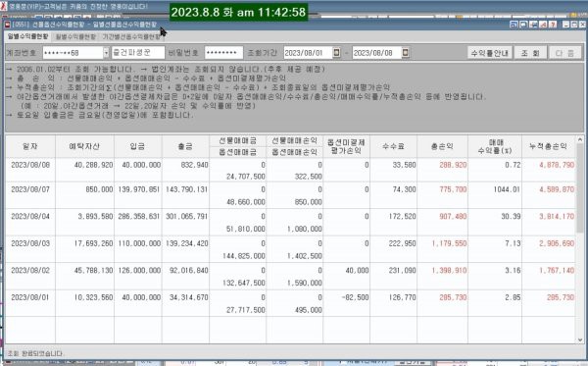Expand the account number dropdown arrow
Viewport: 588px width, 366px height.
click(x=106, y=53)
